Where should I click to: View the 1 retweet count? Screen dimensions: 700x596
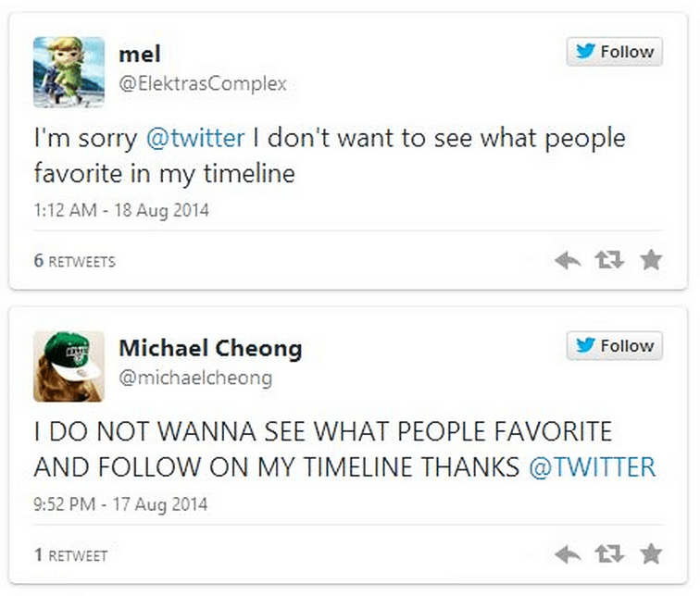coord(70,555)
